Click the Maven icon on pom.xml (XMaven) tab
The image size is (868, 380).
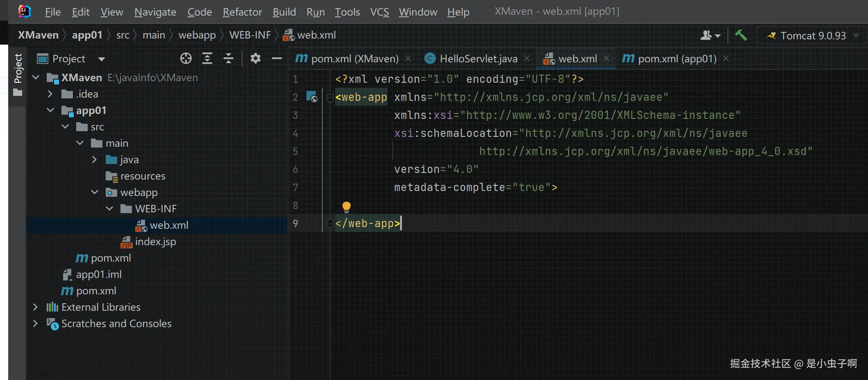coord(301,59)
